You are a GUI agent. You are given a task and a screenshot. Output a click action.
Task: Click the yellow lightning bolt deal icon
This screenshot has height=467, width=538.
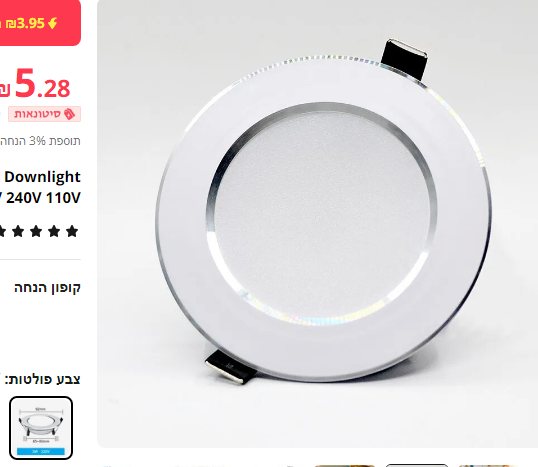(x=52, y=23)
